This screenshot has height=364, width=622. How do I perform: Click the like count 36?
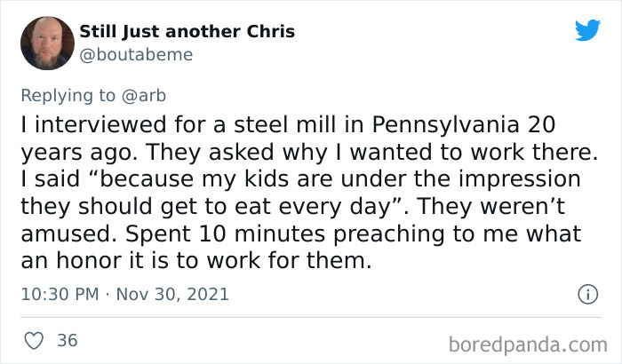pos(67,340)
